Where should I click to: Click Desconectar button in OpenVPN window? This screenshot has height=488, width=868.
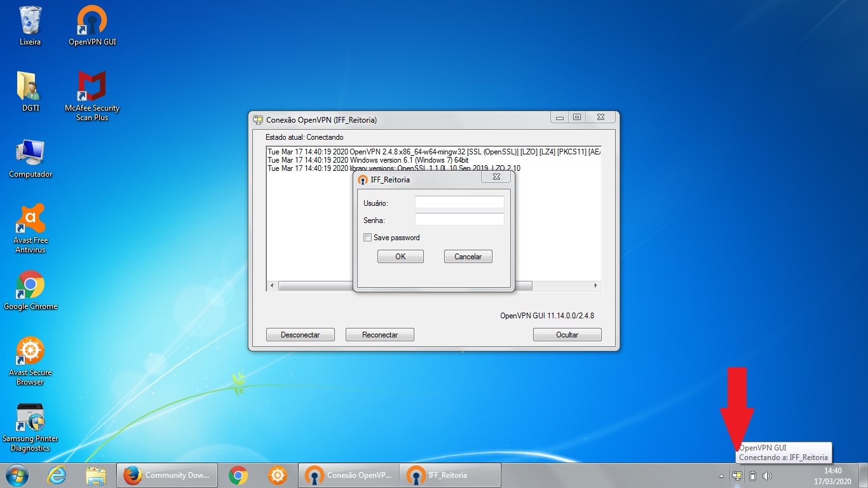(301, 335)
